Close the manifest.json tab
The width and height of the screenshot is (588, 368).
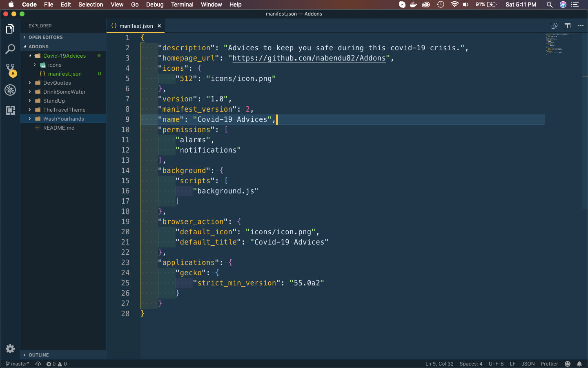[159, 26]
